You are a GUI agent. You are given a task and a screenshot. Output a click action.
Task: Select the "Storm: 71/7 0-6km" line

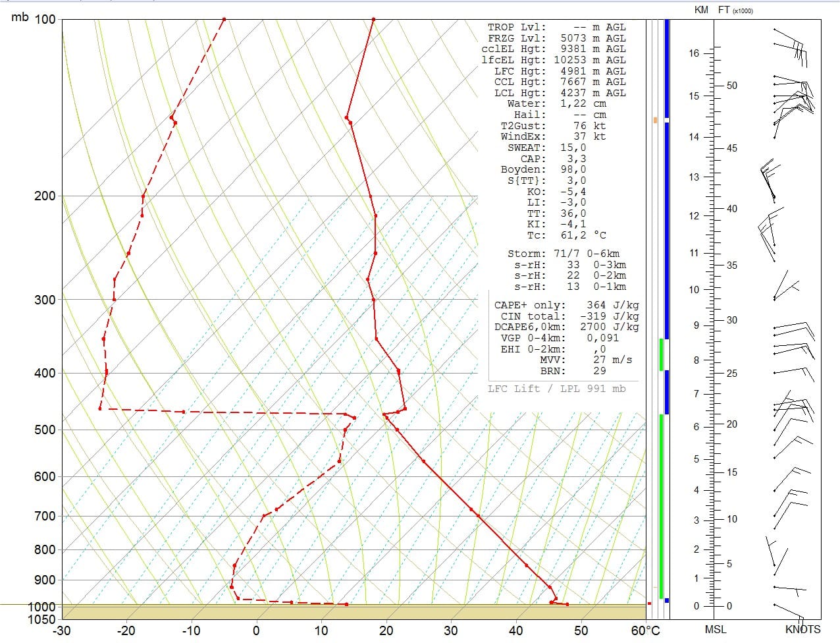(x=563, y=254)
